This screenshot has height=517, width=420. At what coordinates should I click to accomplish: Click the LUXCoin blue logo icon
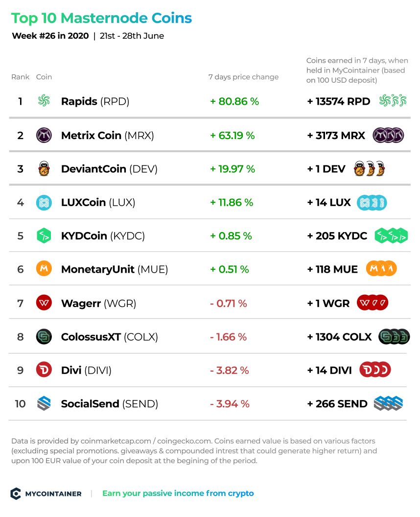[x=44, y=203]
